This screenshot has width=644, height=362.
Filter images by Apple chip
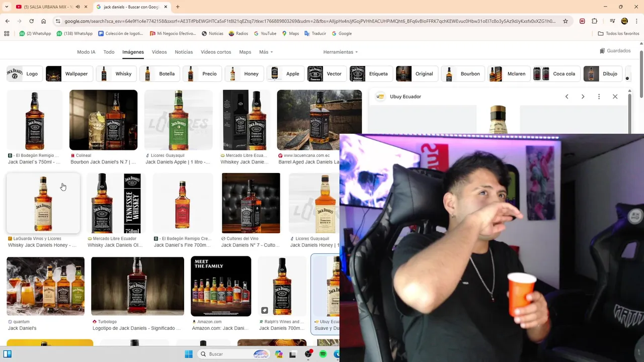[x=285, y=73]
